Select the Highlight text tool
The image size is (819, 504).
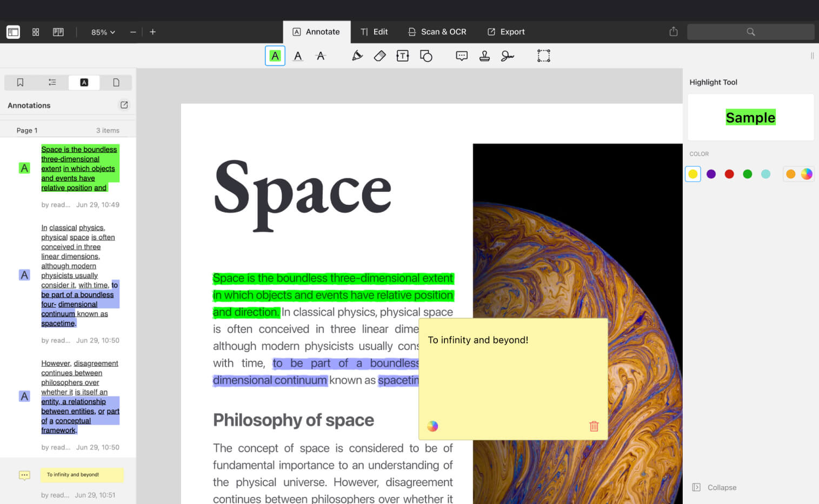[275, 56]
